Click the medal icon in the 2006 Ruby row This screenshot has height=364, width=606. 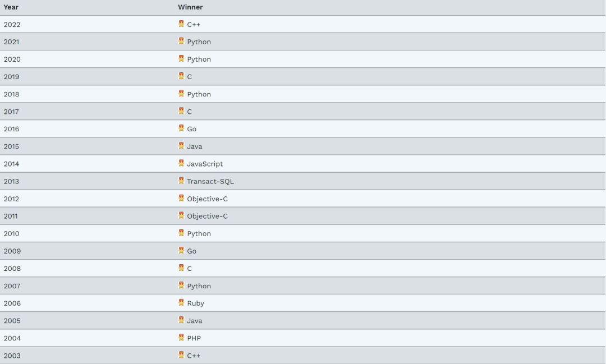(x=181, y=303)
